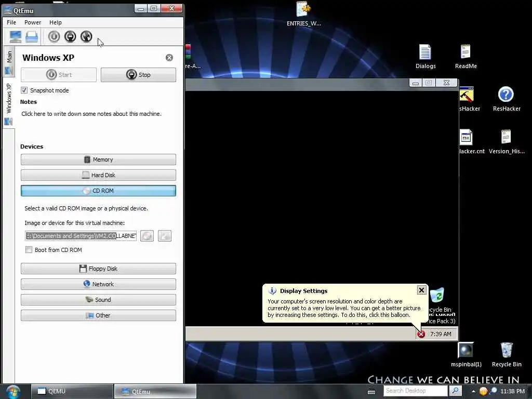Screen dimensions: 532x399
Task: Open the File menu
Action: [x=11, y=22]
